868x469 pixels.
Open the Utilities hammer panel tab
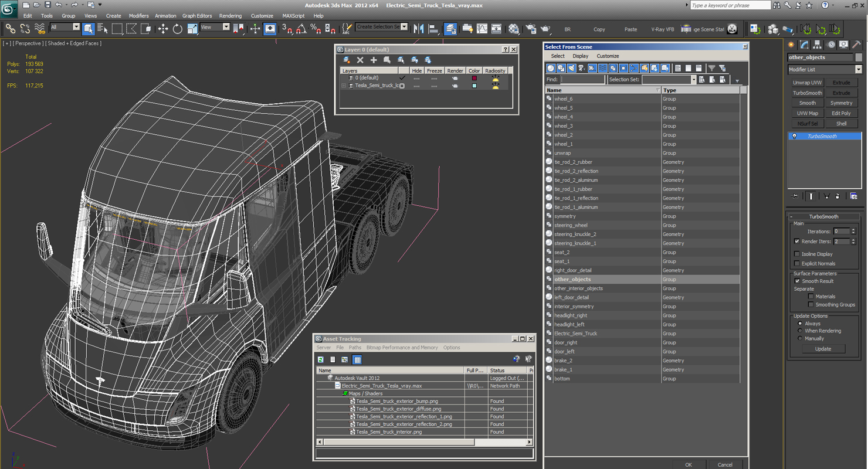point(857,45)
